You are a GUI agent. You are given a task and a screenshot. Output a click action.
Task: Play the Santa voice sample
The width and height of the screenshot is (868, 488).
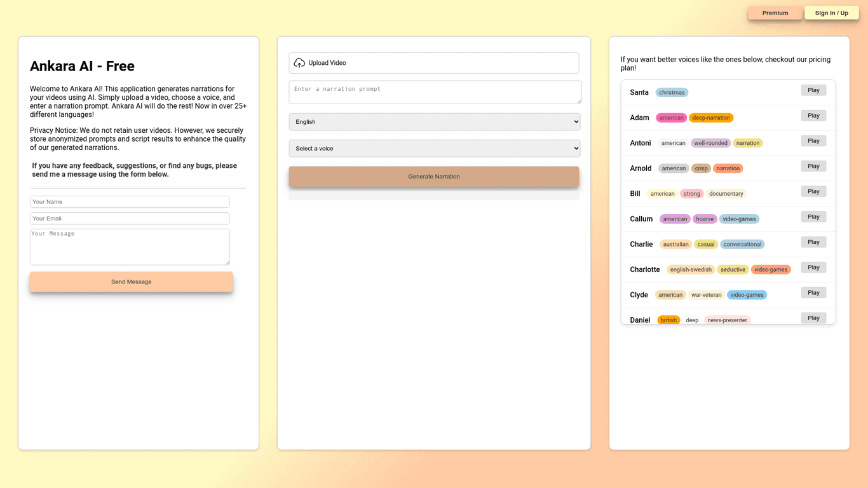(813, 90)
